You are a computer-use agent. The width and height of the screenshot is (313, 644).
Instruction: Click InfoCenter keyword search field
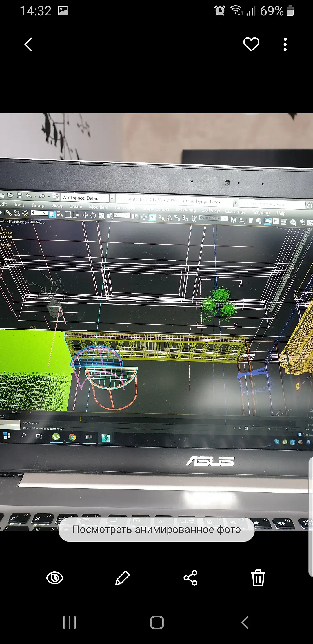272,204
